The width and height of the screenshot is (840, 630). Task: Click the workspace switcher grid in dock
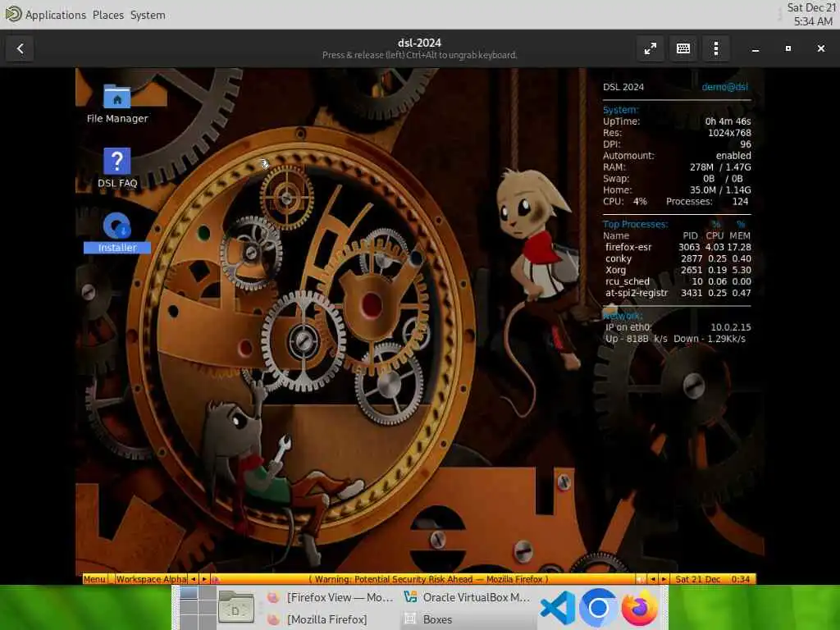coord(199,608)
